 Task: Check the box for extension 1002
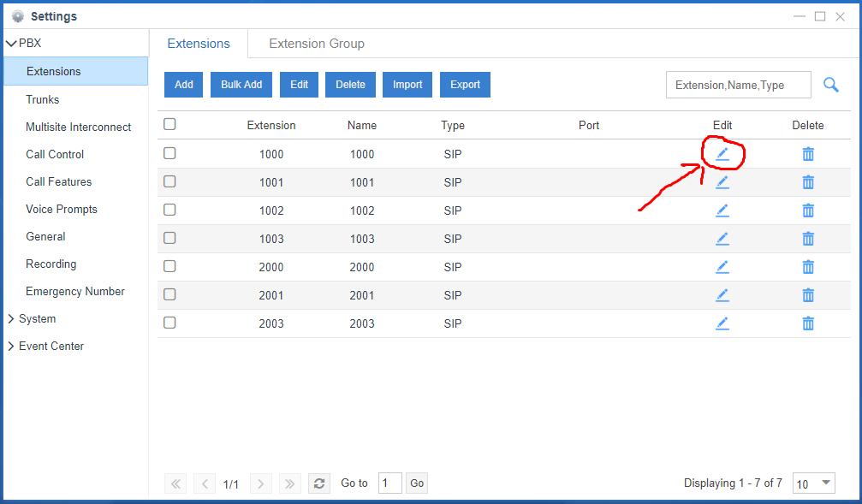point(169,210)
